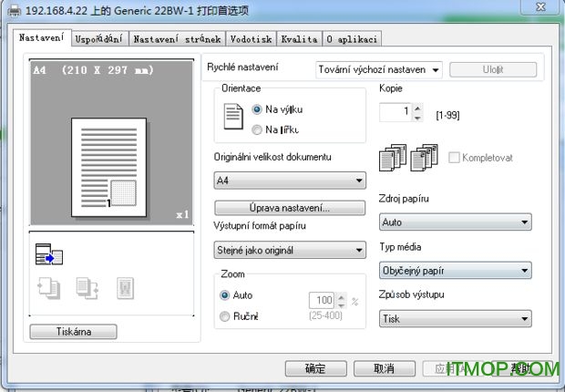Decrease the zoom percentage with down arrow
Viewport: 565px width, 392px height.
tap(341, 304)
